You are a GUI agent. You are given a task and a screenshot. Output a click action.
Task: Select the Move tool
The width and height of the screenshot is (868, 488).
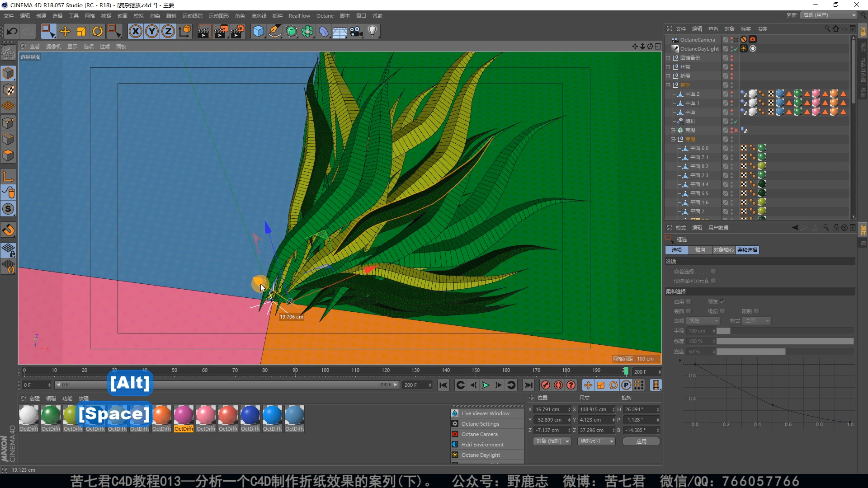tap(65, 31)
